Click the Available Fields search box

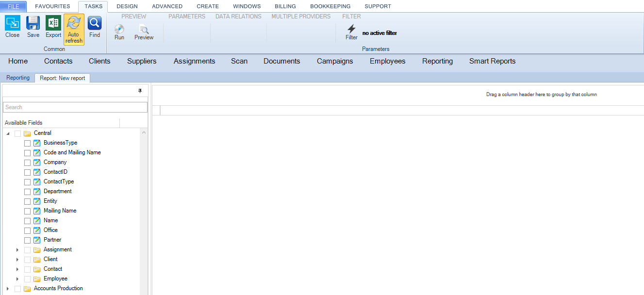(75, 107)
